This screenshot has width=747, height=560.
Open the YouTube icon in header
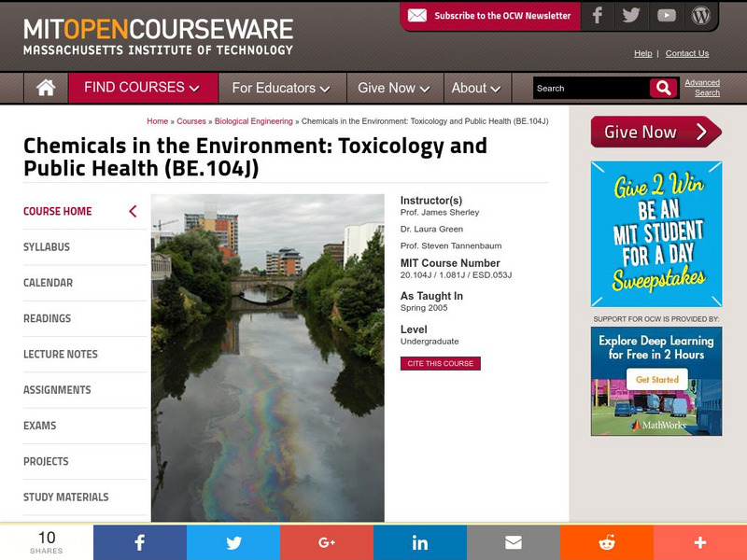667,16
